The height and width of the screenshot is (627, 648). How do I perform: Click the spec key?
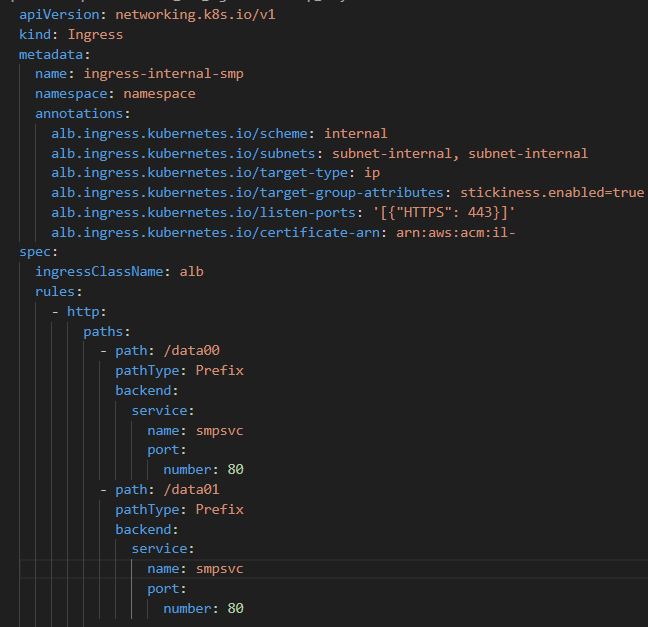click(x=35, y=252)
